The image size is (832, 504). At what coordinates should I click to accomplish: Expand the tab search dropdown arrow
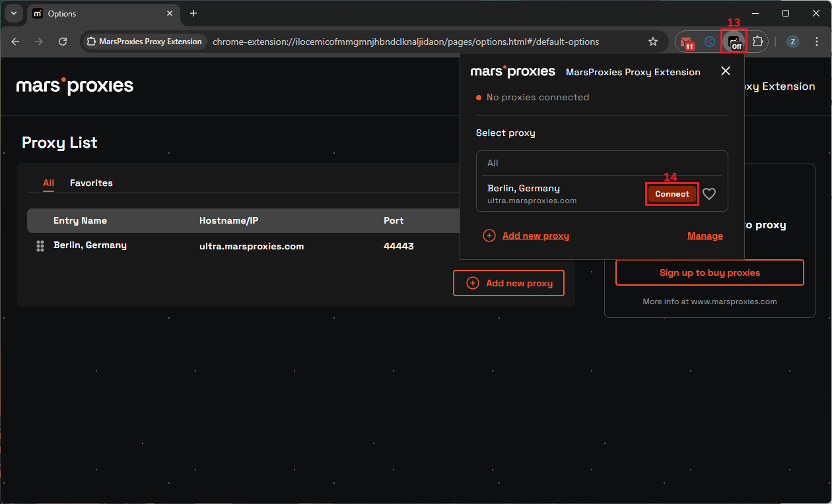pyautogui.click(x=14, y=13)
